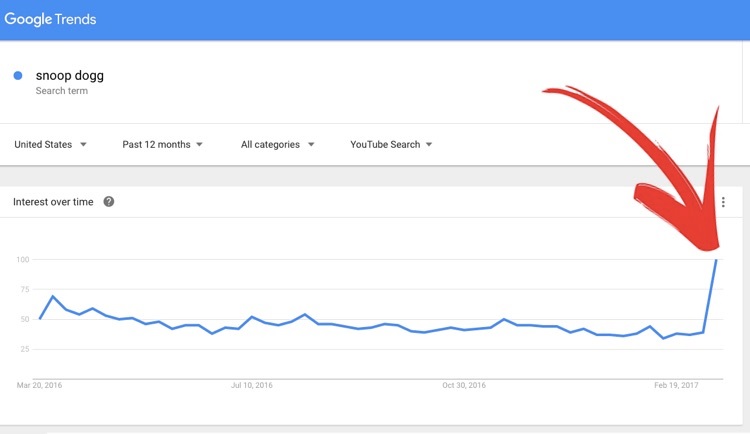Open the Past 12 months dropdown

[162, 145]
